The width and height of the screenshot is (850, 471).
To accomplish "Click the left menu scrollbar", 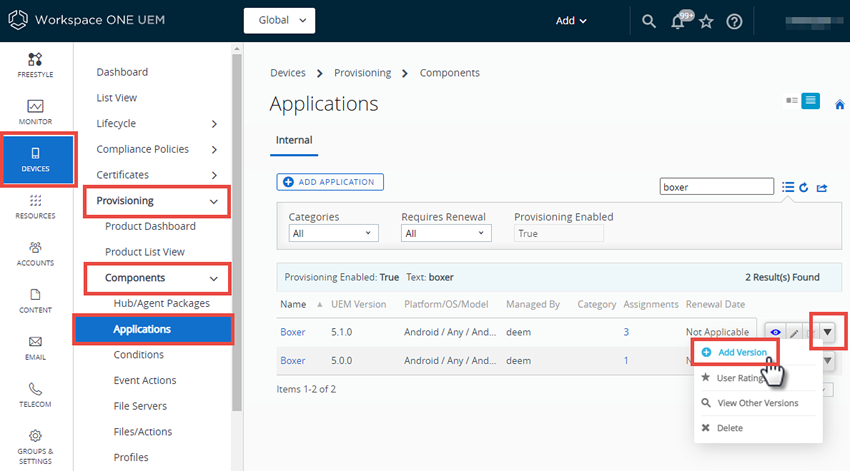I will (x=236, y=233).
